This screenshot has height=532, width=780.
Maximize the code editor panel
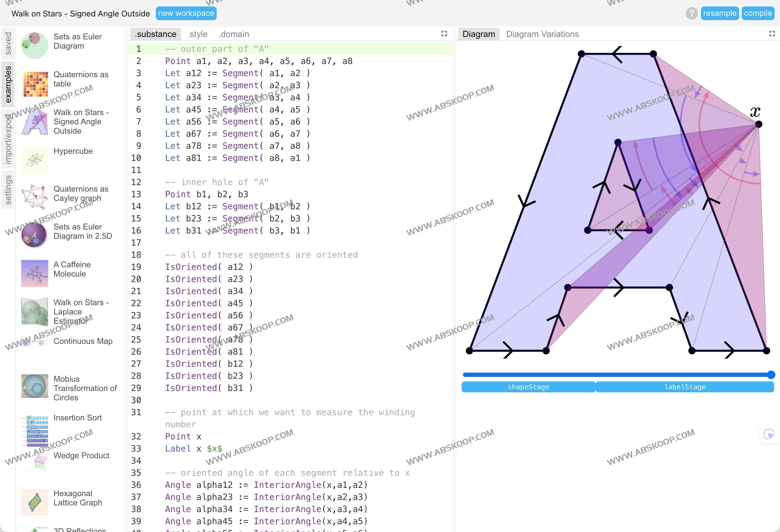pos(444,34)
